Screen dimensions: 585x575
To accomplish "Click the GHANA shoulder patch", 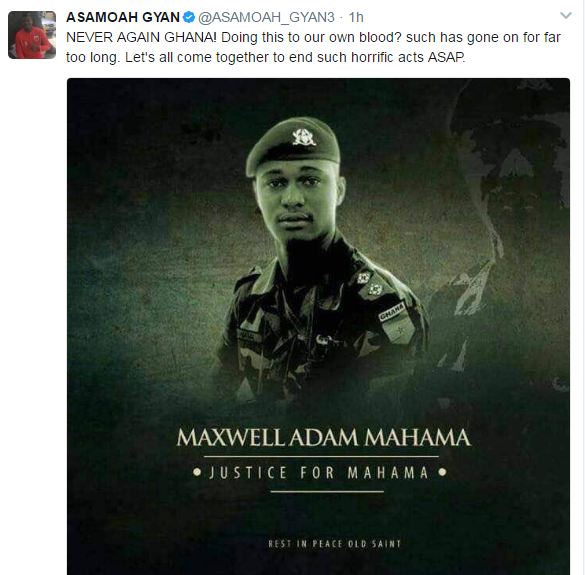I will point(392,312).
